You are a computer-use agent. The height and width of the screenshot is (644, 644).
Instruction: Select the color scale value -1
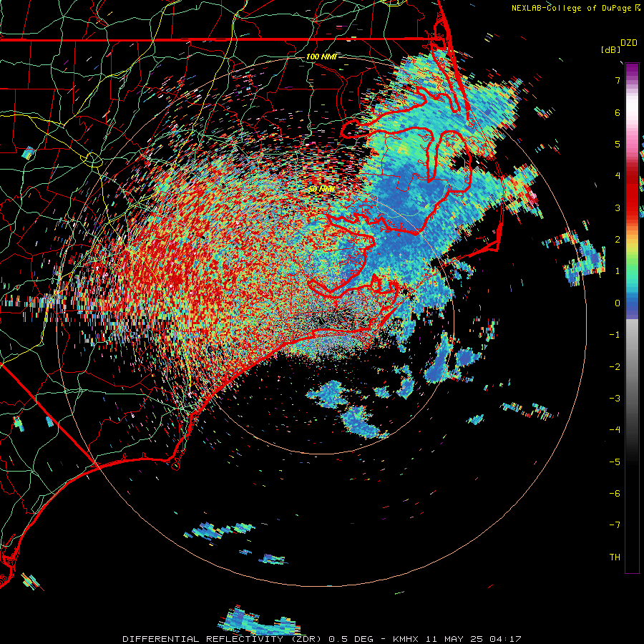point(615,335)
